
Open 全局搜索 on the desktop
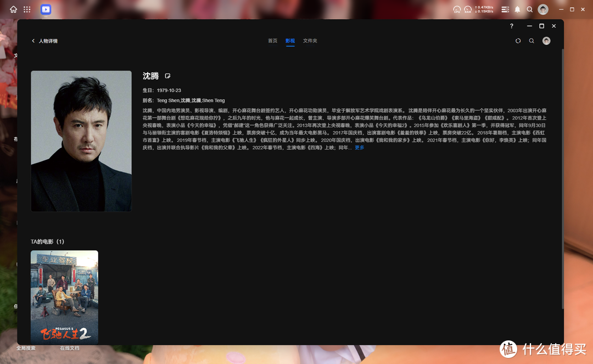pos(26,348)
